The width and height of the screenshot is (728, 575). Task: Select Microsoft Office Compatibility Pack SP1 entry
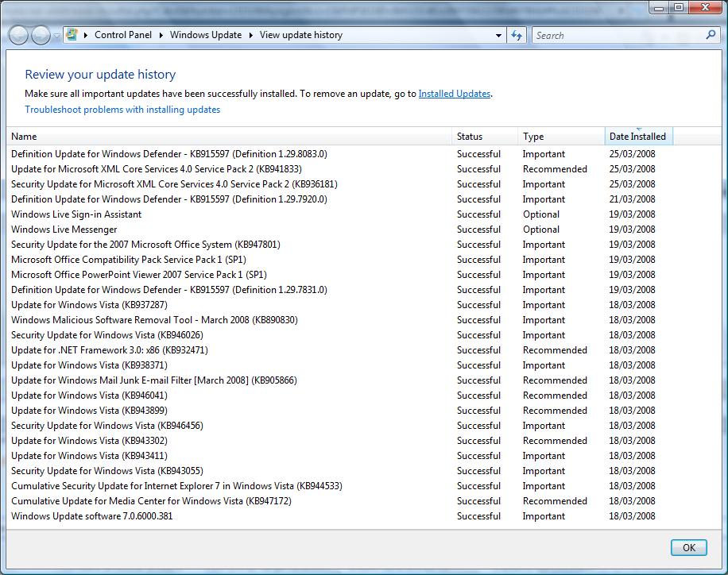pos(129,260)
